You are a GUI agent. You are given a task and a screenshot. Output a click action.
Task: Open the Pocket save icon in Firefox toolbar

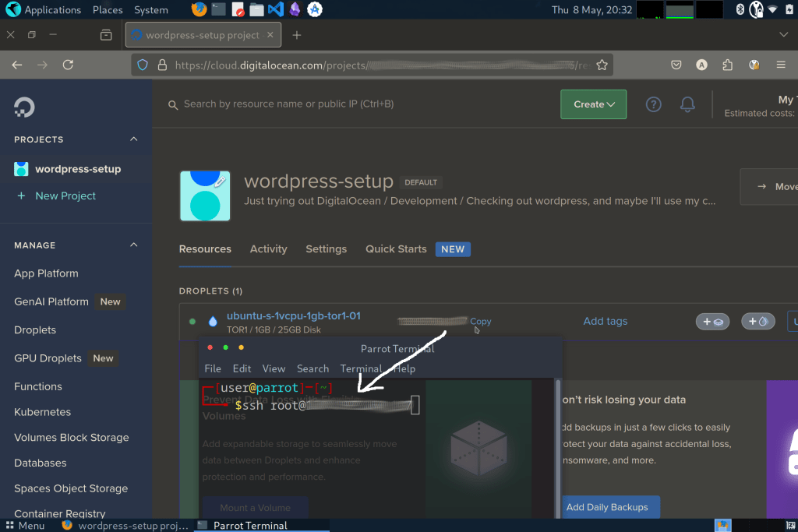(676, 65)
